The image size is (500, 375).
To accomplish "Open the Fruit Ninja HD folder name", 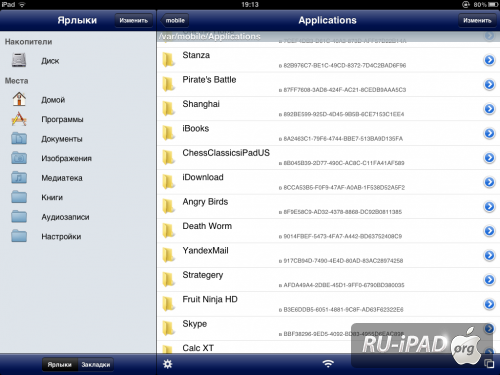I will click(x=210, y=299).
